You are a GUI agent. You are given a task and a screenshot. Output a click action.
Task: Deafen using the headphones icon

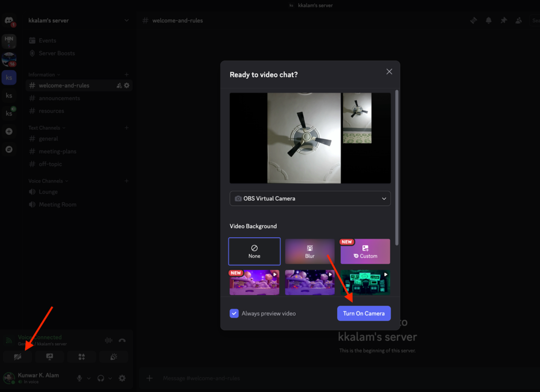click(x=101, y=378)
